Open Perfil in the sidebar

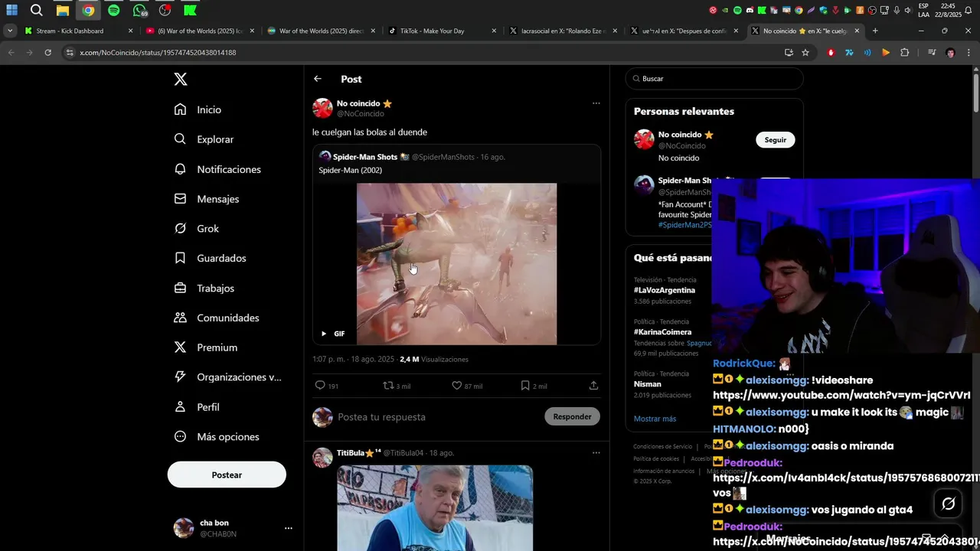tap(197, 406)
